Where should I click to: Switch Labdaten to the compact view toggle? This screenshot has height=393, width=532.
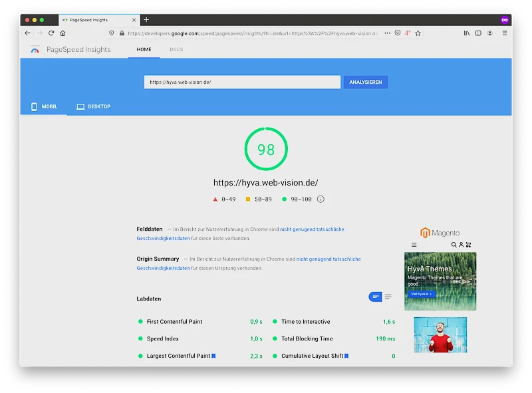pos(376,297)
